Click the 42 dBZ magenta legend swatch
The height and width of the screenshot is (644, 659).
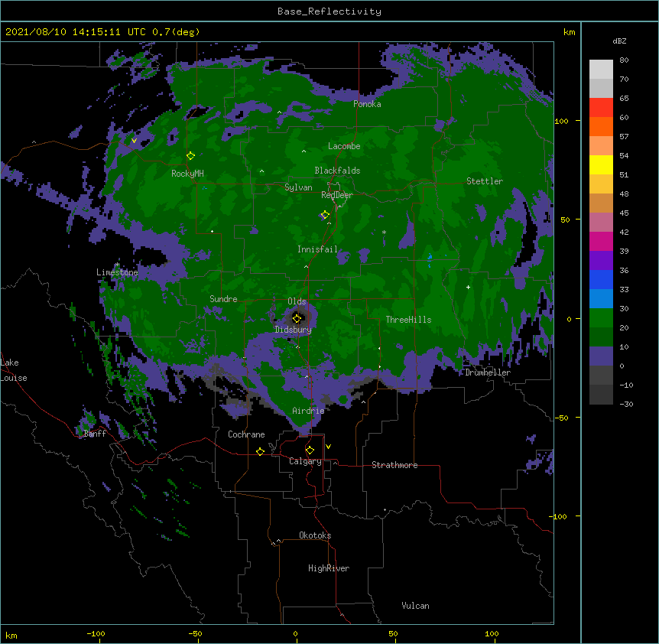coord(601,241)
